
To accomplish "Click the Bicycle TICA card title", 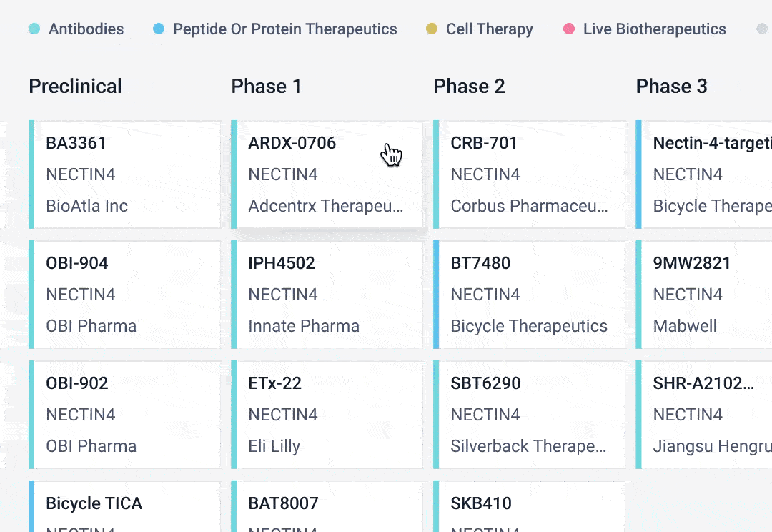I will 94,503.
